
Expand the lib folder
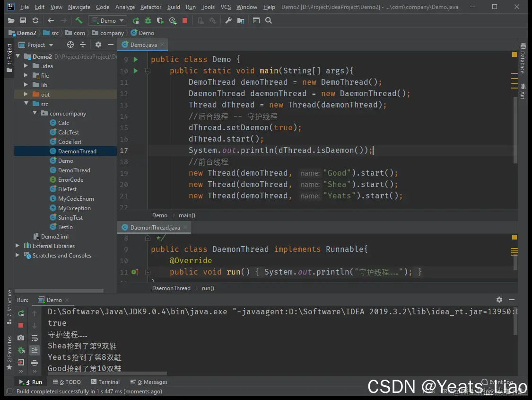click(26, 85)
